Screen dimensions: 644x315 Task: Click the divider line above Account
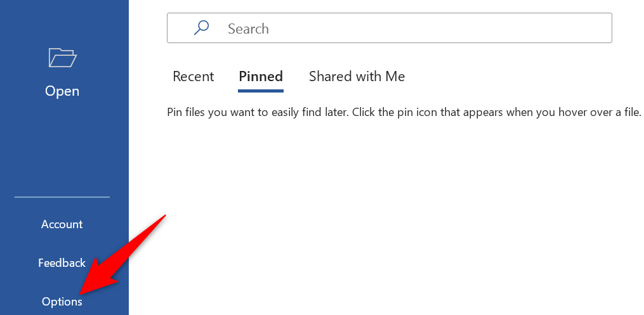62,197
